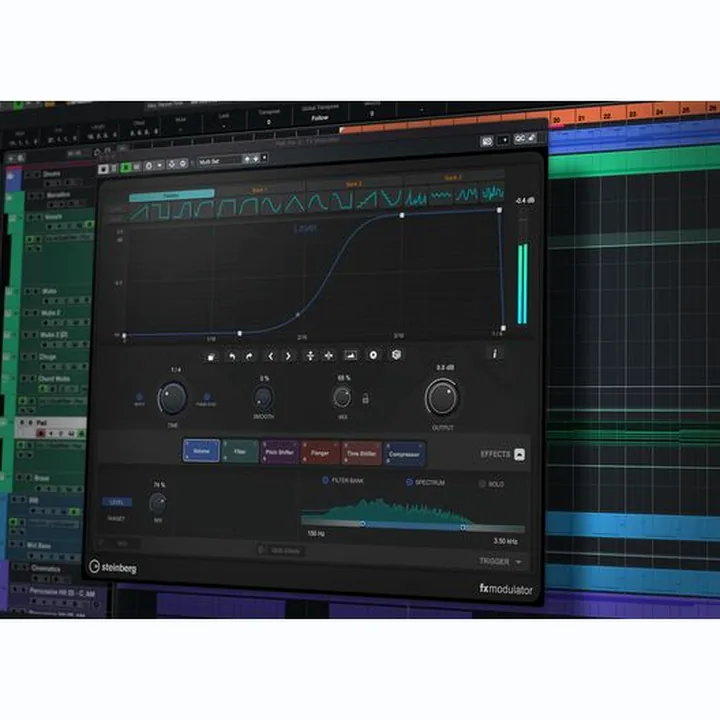720x720 pixels.
Task: Click the low frequency handle at 150 Hz
Action: coord(363,523)
